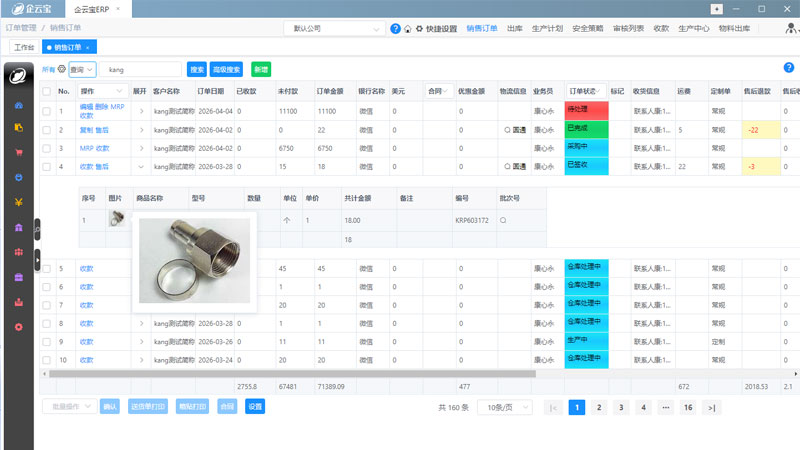Open 生产中心 in the top menu
800x450 pixels.
tap(693, 29)
